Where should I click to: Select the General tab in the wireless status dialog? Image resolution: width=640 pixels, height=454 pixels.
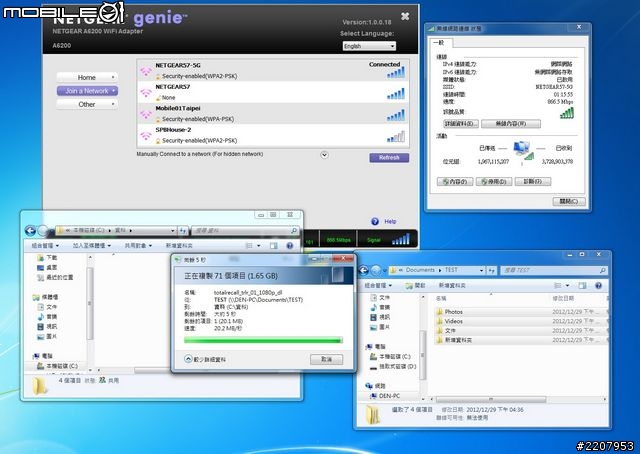(x=439, y=42)
